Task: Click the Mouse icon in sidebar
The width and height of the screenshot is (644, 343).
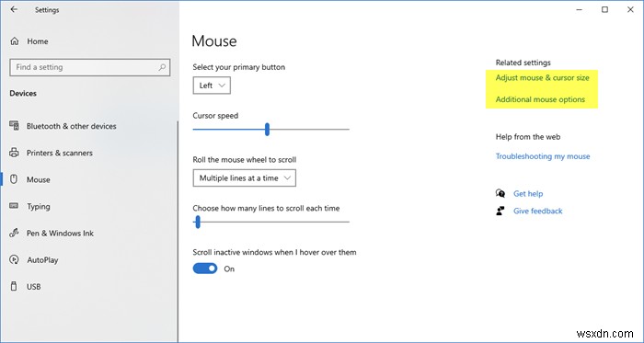Action: click(x=14, y=179)
